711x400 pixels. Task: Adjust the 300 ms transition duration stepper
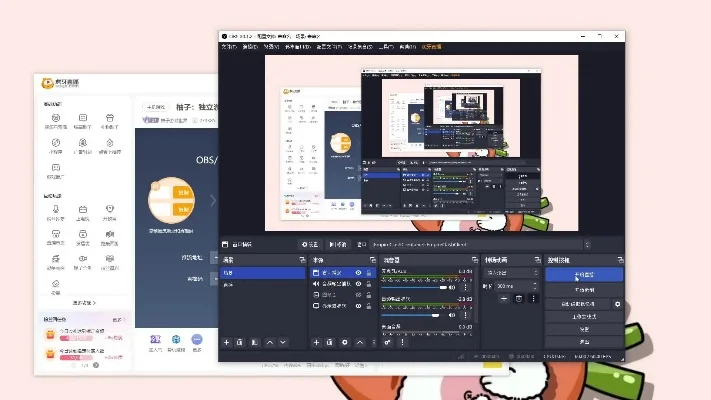click(x=535, y=286)
